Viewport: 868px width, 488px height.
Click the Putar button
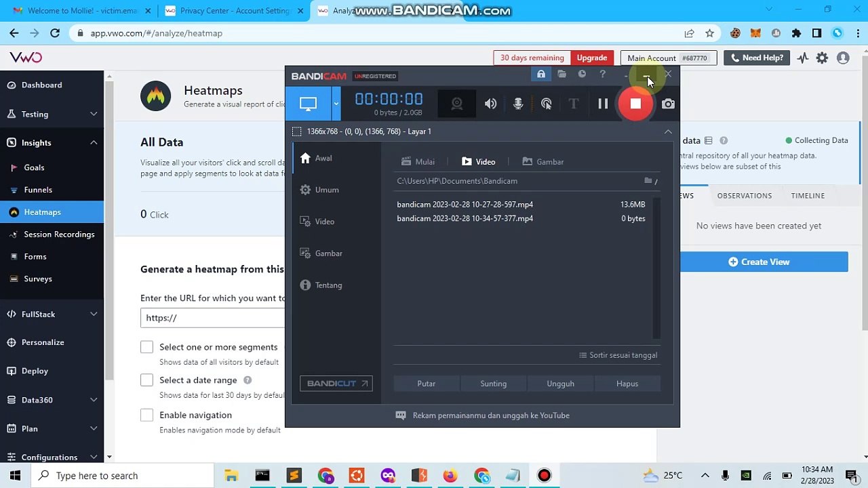tap(427, 384)
